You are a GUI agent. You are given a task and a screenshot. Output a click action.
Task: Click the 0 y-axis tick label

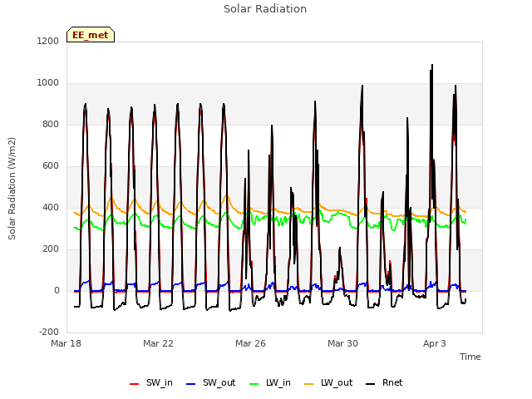(57, 291)
